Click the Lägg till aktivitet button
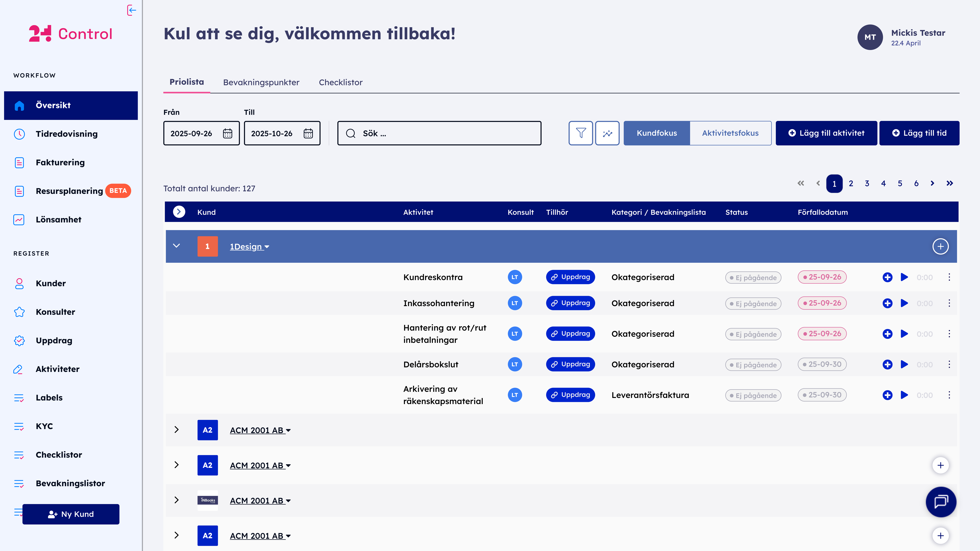This screenshot has height=551, width=980. [826, 133]
